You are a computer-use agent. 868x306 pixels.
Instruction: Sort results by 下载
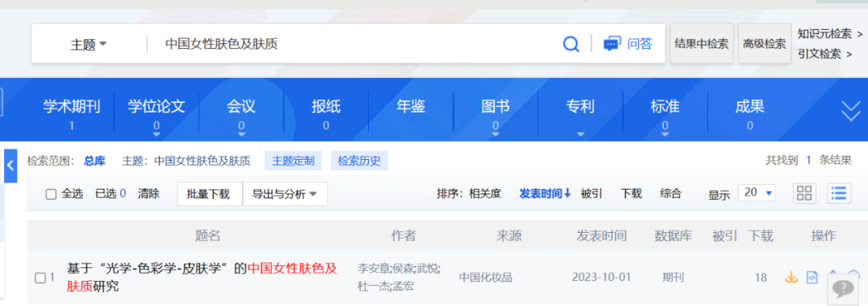pos(631,194)
